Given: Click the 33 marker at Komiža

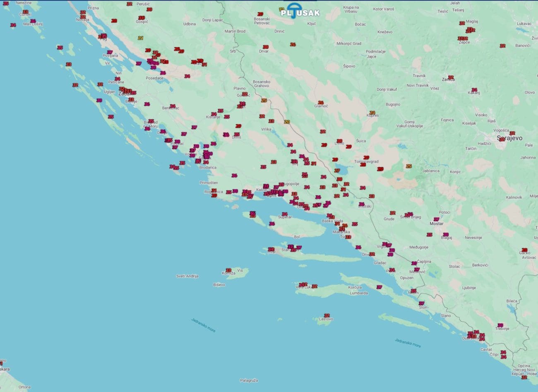Looking at the screenshot, I should click(x=228, y=270).
